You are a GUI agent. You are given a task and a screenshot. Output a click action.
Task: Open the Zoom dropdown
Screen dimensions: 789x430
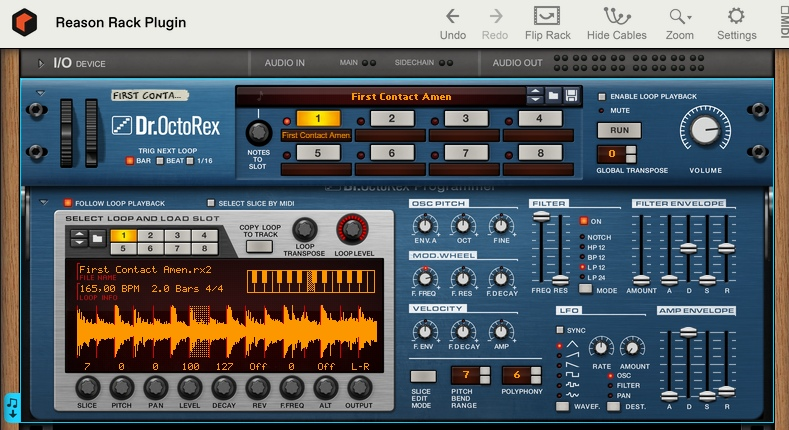(x=679, y=17)
